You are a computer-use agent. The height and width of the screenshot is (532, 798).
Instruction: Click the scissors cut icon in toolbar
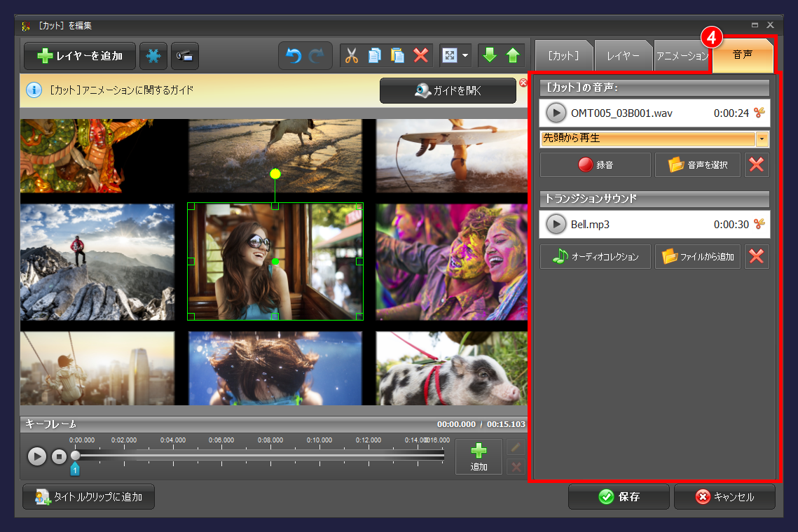pyautogui.click(x=352, y=56)
